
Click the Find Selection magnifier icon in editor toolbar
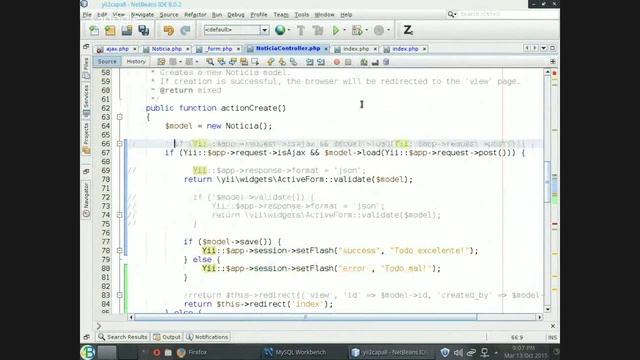[x=210, y=62]
